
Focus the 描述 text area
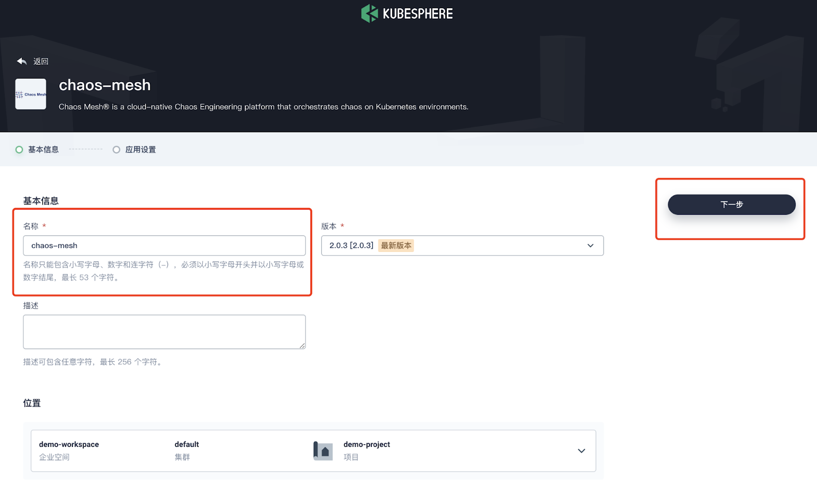[164, 332]
